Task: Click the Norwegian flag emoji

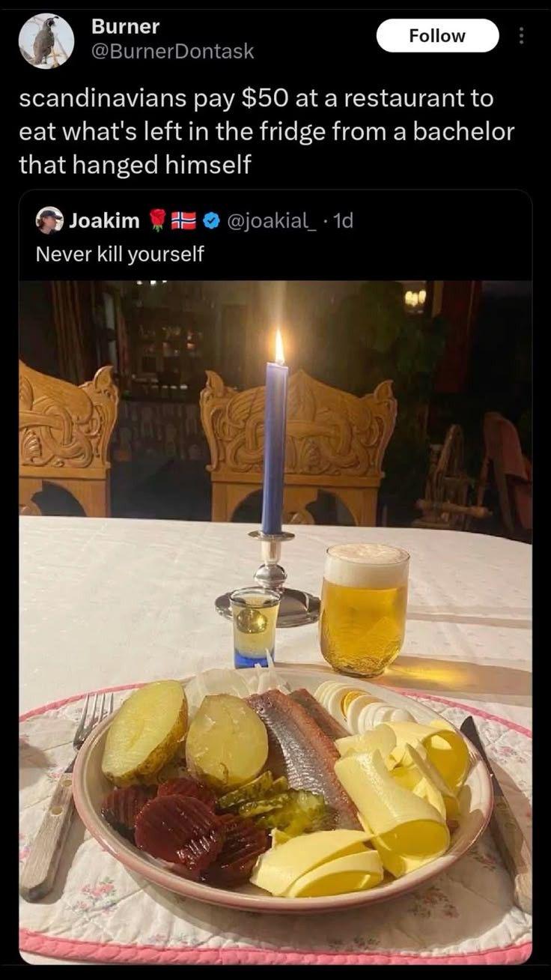Action: [x=184, y=220]
